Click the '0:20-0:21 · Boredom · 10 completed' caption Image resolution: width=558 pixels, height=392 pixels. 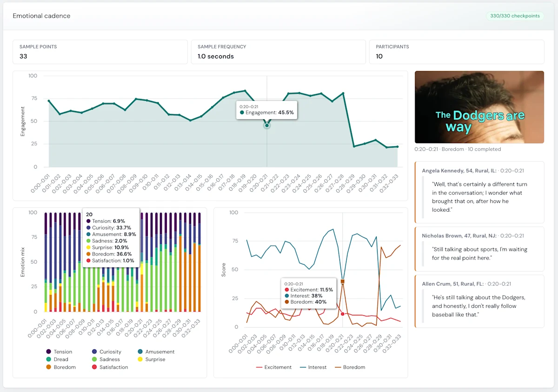[x=458, y=149]
